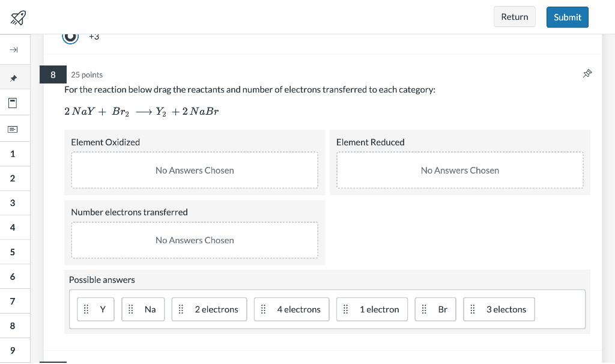Click the Element Reduced answer drop zone
615x364 pixels.
tap(459, 170)
